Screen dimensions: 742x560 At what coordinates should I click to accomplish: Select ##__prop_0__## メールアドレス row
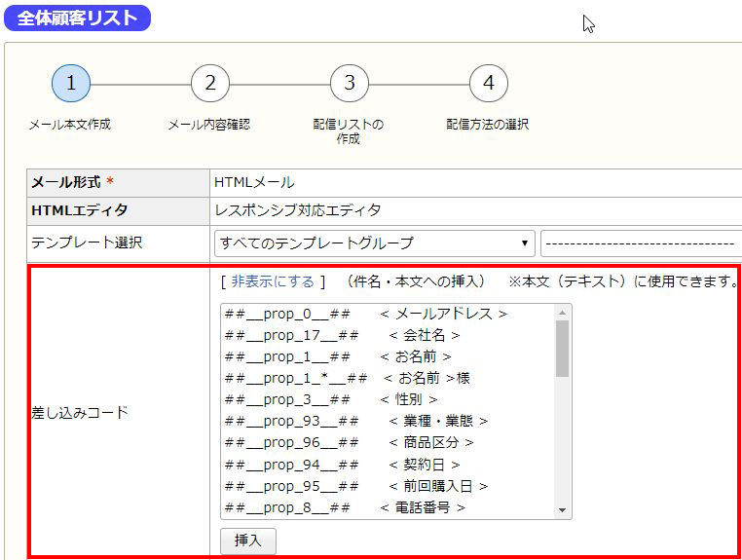click(388, 314)
